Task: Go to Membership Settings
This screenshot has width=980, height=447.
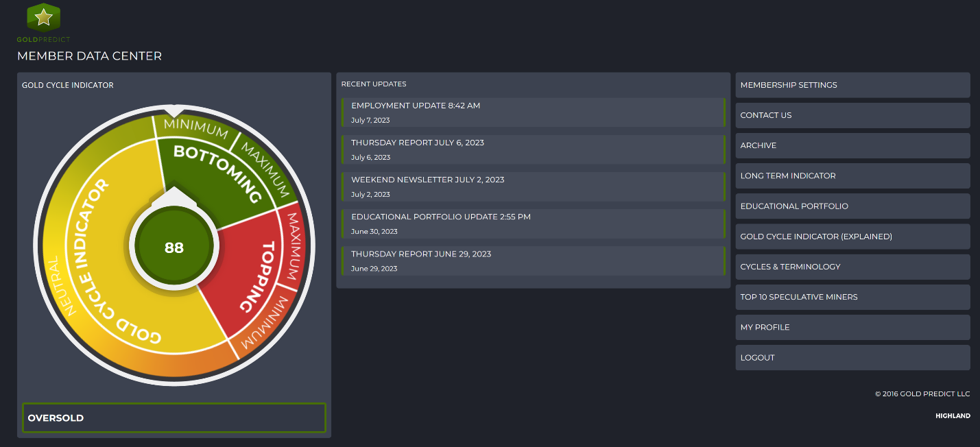Action: tap(852, 85)
